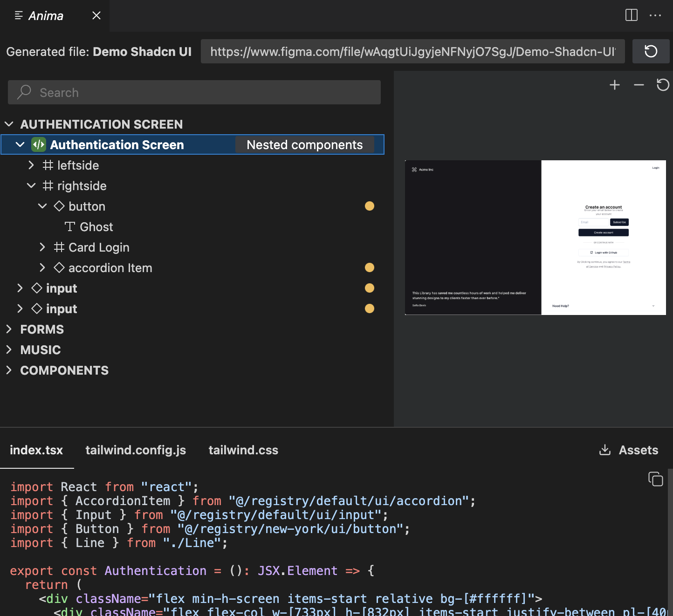The height and width of the screenshot is (616, 673).
Task: Collapse the rightside frame
Action: pyautogui.click(x=31, y=186)
